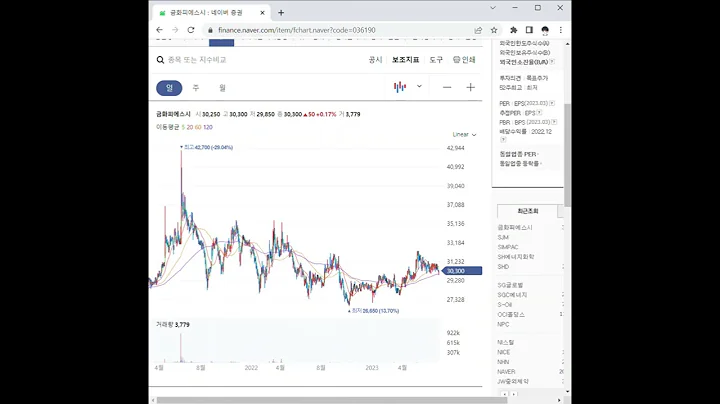Click the horizontal page scrollbar
This screenshot has width=720, height=404.
(x=332, y=400)
